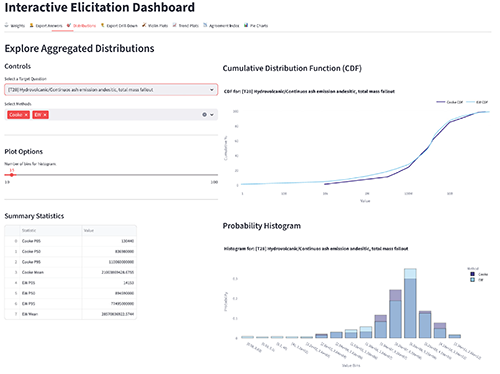Click the Violin Plots tab icon
Screen dimensions: 500x374
(x=144, y=25)
